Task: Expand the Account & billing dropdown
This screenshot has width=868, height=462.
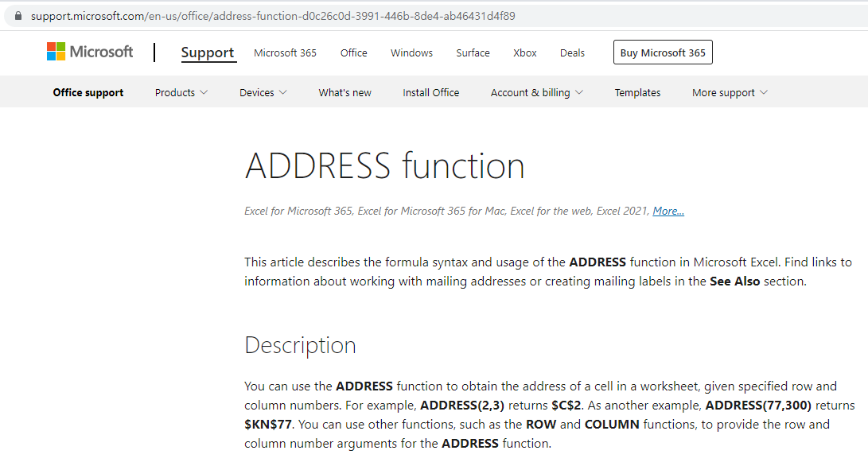Action: (536, 92)
